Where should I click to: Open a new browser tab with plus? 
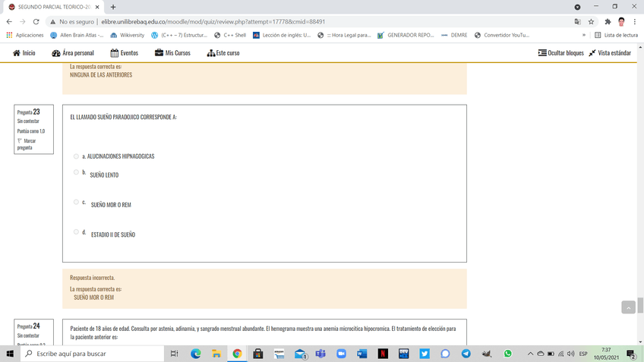tap(113, 7)
